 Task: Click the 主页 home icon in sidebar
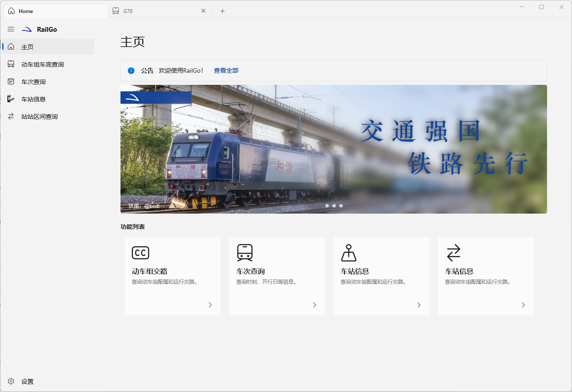click(11, 47)
